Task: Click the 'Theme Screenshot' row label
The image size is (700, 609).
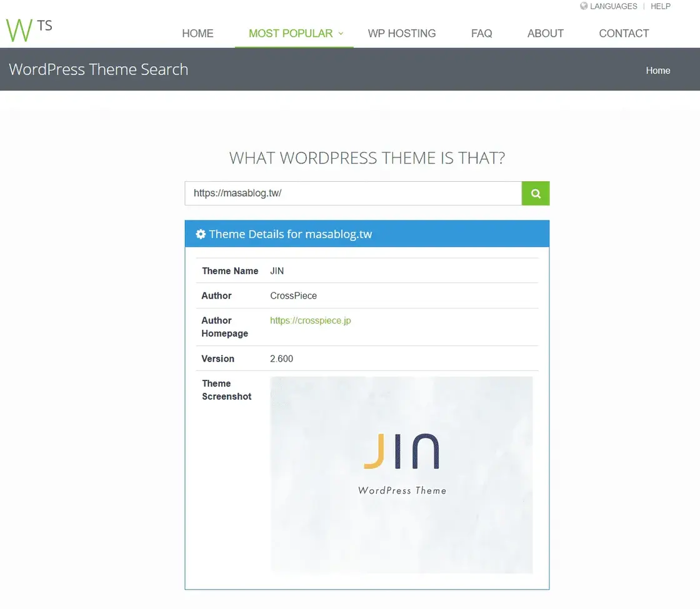Action: (226, 390)
